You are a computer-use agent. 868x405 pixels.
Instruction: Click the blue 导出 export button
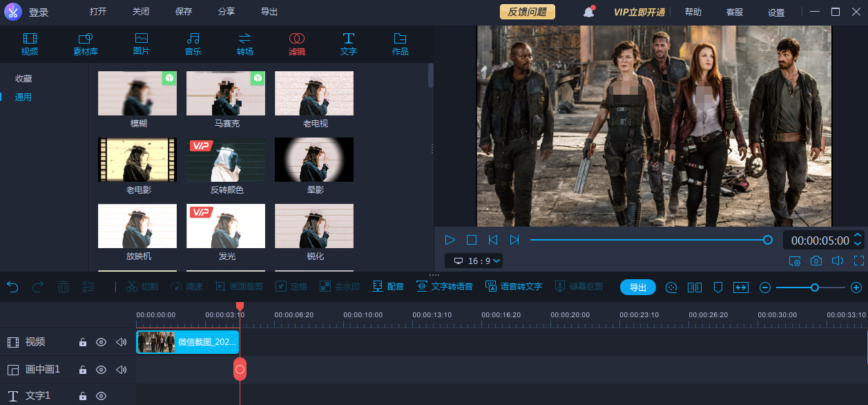coord(638,288)
